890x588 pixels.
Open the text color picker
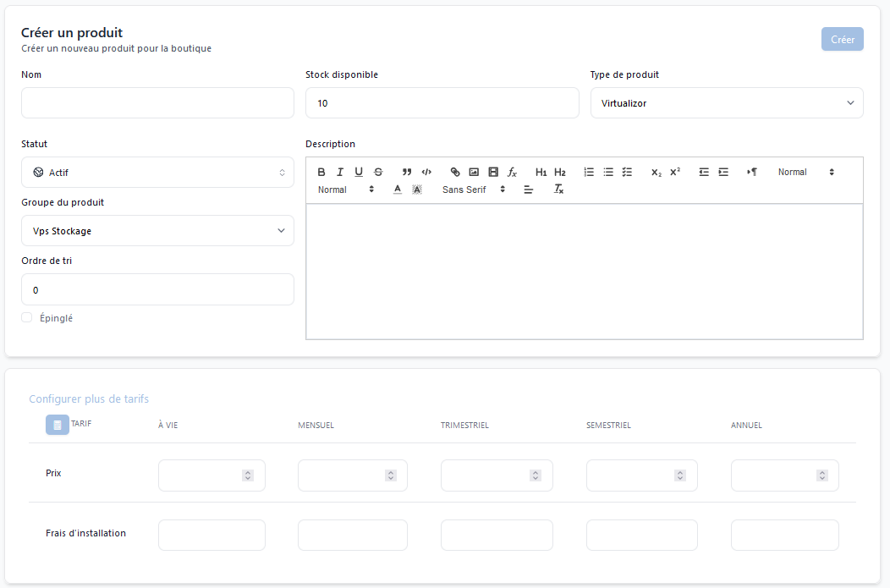click(x=398, y=190)
